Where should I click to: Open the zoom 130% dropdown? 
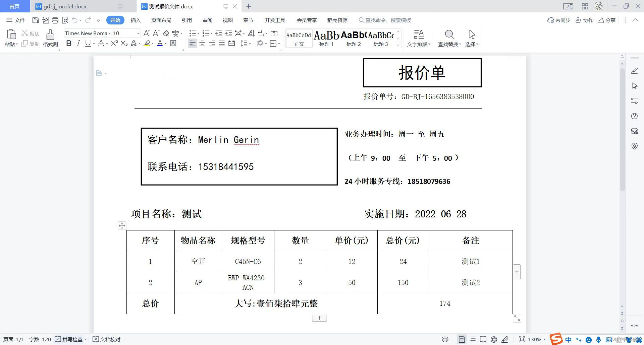(537, 339)
